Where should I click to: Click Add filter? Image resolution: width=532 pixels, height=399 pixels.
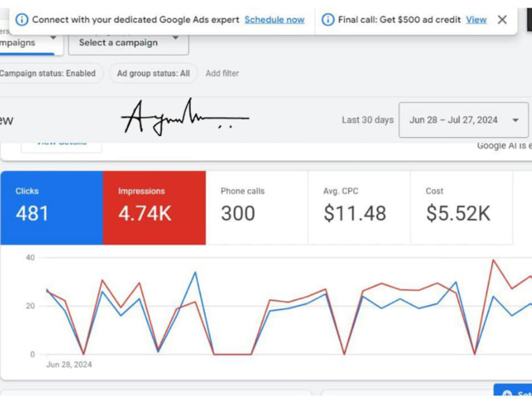point(222,73)
